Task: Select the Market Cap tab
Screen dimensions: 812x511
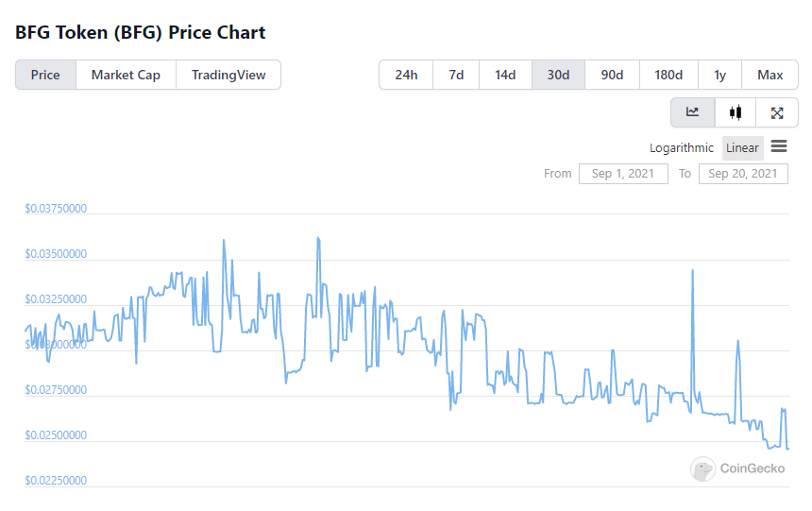Action: point(126,75)
